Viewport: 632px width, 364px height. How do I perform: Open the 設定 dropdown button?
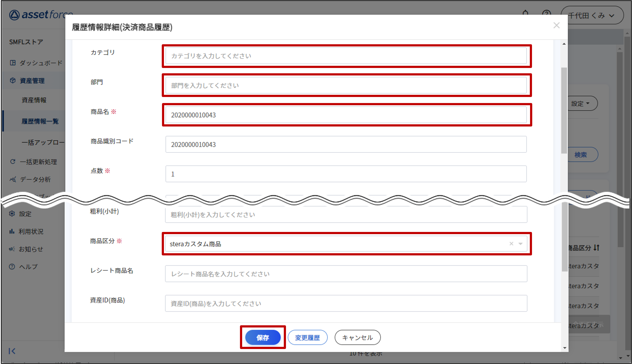click(580, 104)
